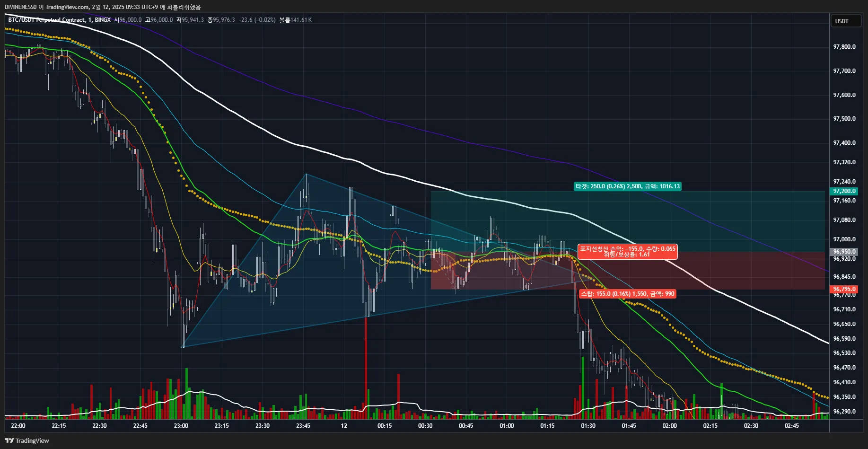Click the 97,000.0 price axis label
The height and width of the screenshot is (449, 868).
point(844,239)
